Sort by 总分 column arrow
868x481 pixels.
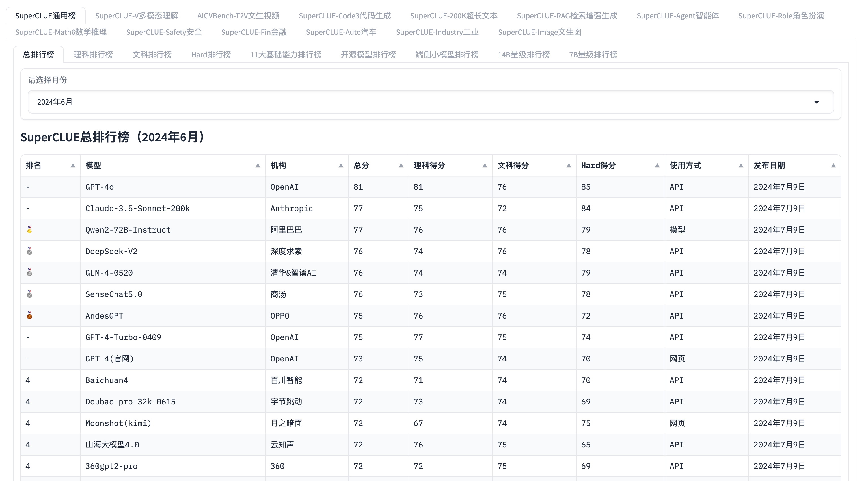point(401,165)
